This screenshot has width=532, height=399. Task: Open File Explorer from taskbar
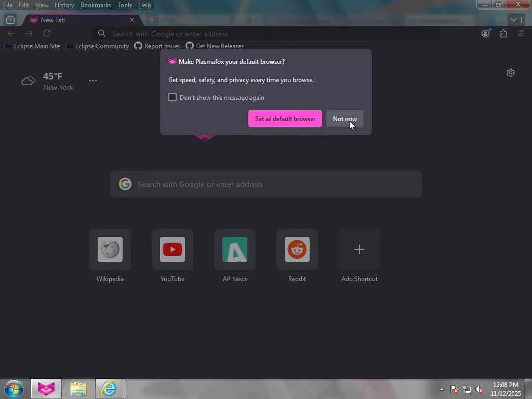[78, 389]
